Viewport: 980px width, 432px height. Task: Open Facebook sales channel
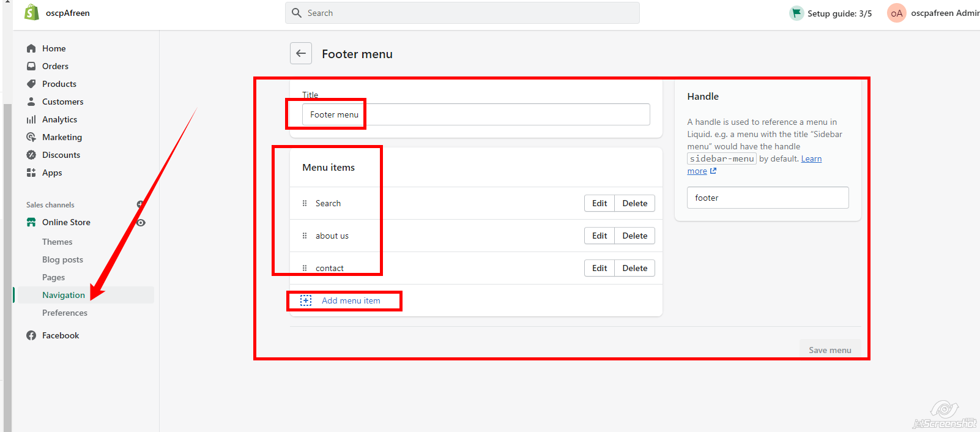(61, 335)
